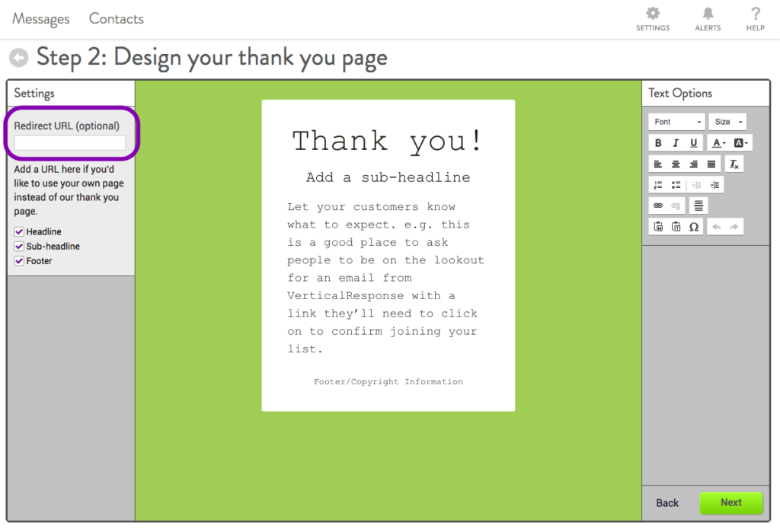Screen dimensions: 780x532
Task: Apply italic formatting
Action: point(676,143)
